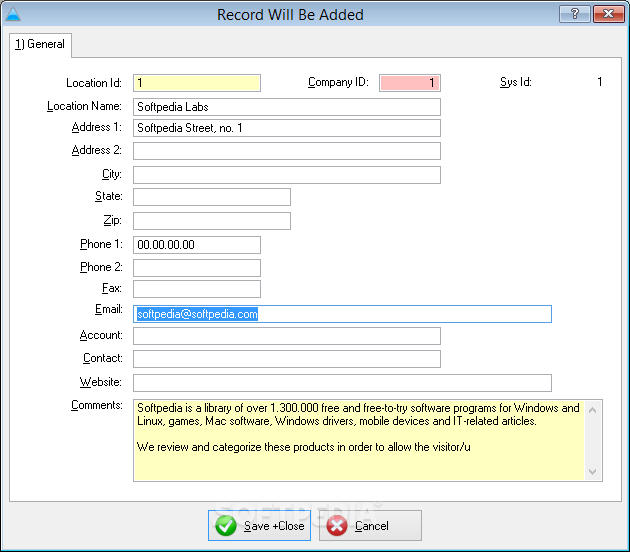
Task: Click the Comments label
Action: [x=97, y=405]
